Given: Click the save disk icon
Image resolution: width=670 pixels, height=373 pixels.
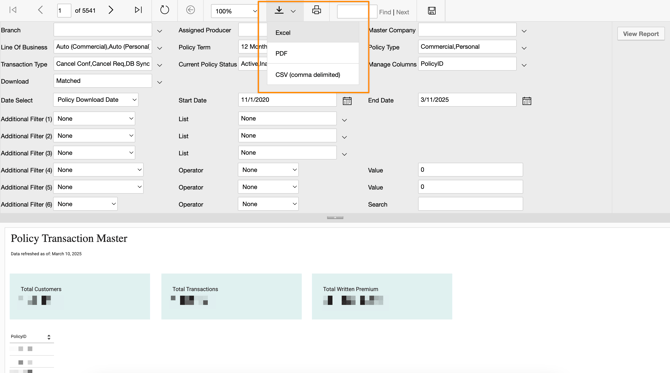Looking at the screenshot, I should click(432, 11).
